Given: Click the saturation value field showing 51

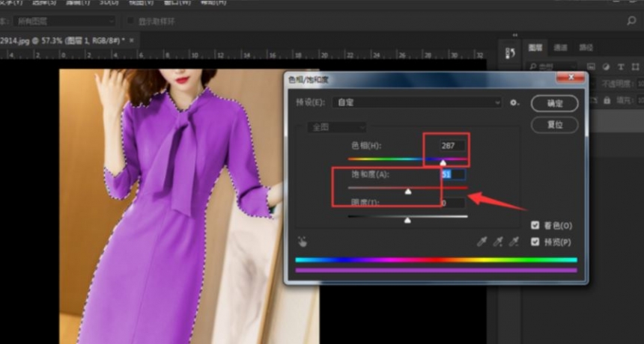Looking at the screenshot, I should pyautogui.click(x=453, y=175).
